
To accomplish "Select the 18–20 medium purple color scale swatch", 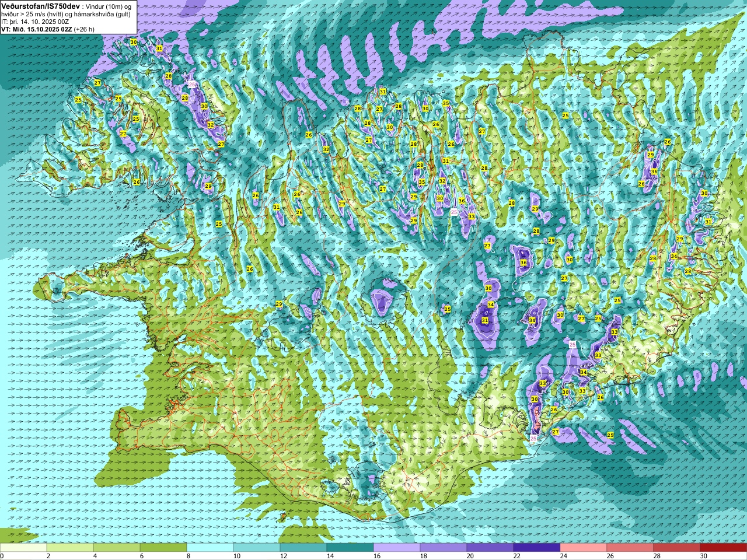I will click(x=444, y=547).
